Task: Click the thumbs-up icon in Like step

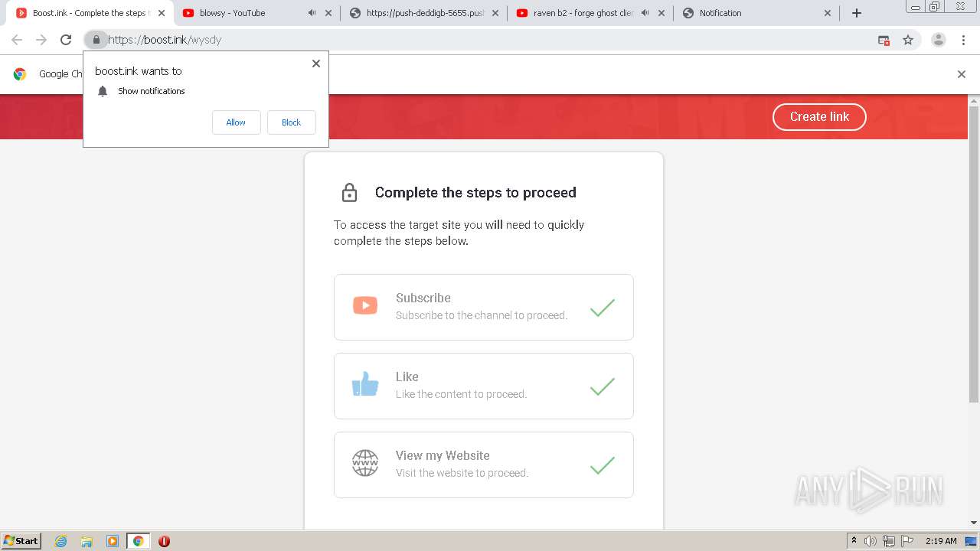Action: [x=365, y=383]
